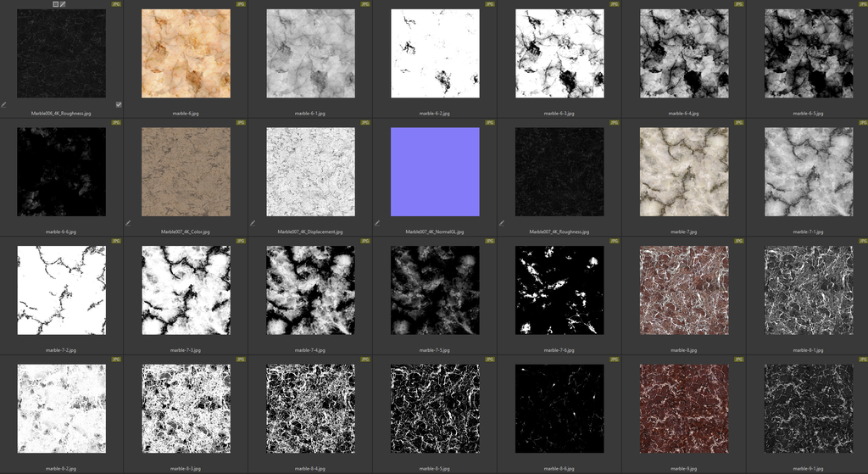
Task: Select the Marble007_4K_Roughness.jpg thumbnail
Action: (x=559, y=171)
